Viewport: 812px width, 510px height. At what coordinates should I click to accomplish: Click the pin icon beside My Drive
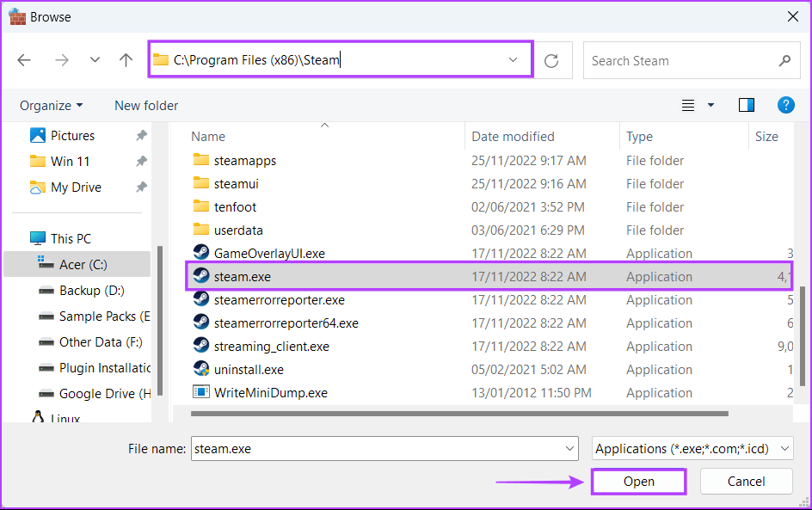[141, 187]
